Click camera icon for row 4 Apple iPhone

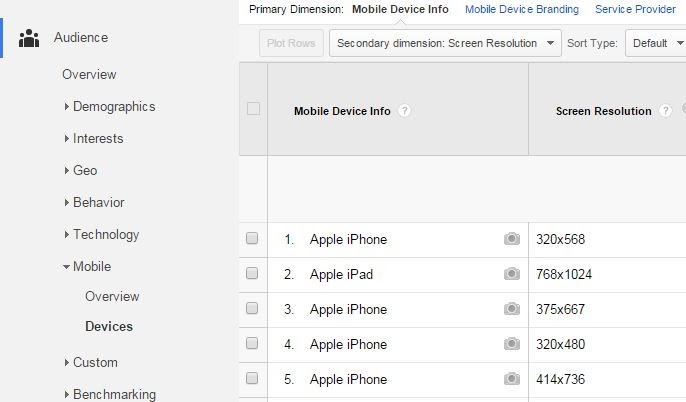[x=511, y=344]
